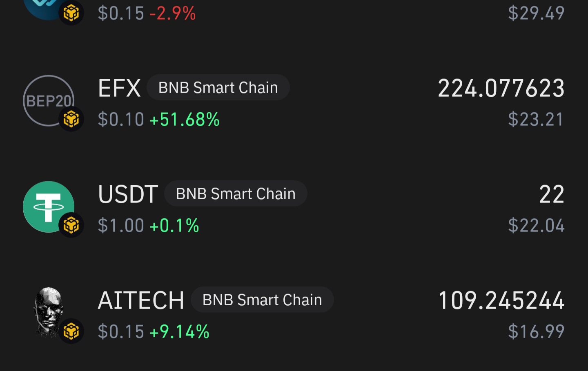The width and height of the screenshot is (588, 371).
Task: Select the AITECH robot head icon
Action: [x=49, y=313]
